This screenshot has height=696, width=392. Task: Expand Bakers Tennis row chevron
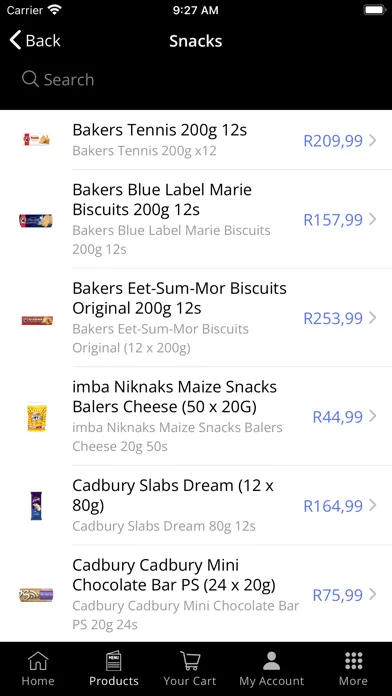(x=373, y=140)
